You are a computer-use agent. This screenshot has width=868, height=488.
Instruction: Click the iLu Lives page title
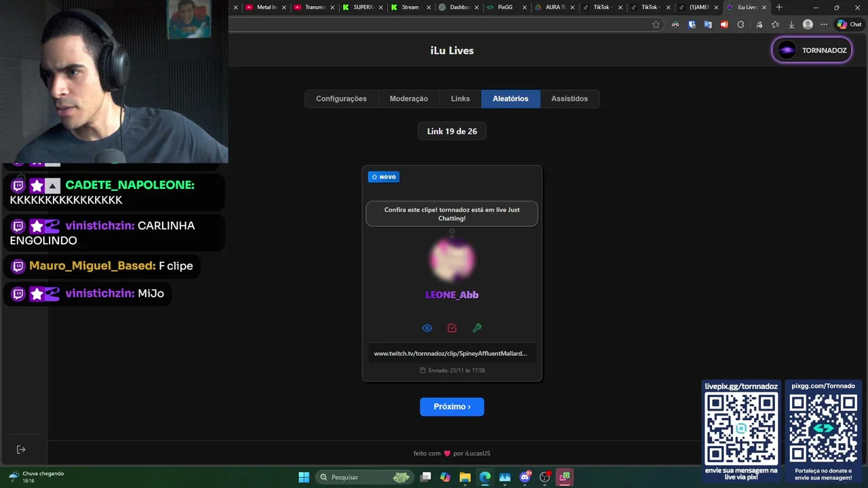pyautogui.click(x=452, y=51)
